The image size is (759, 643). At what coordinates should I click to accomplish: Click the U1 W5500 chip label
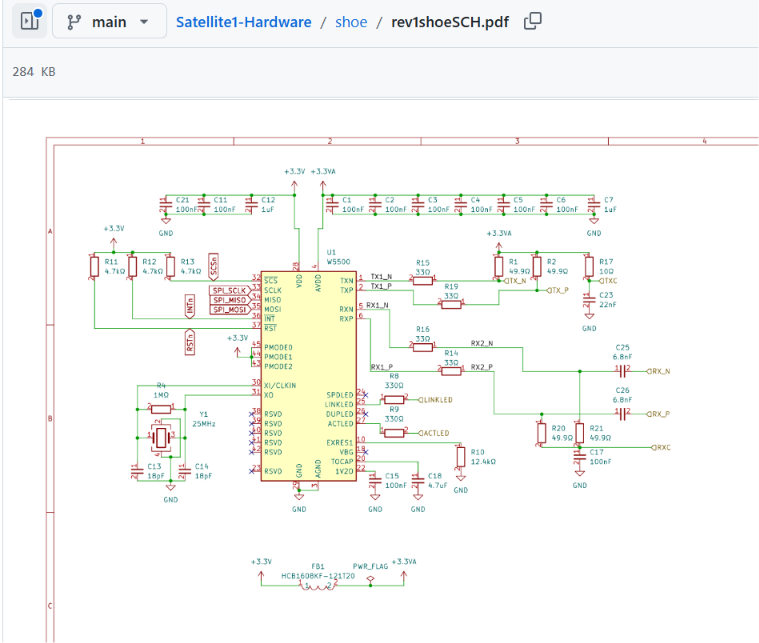[x=338, y=257]
